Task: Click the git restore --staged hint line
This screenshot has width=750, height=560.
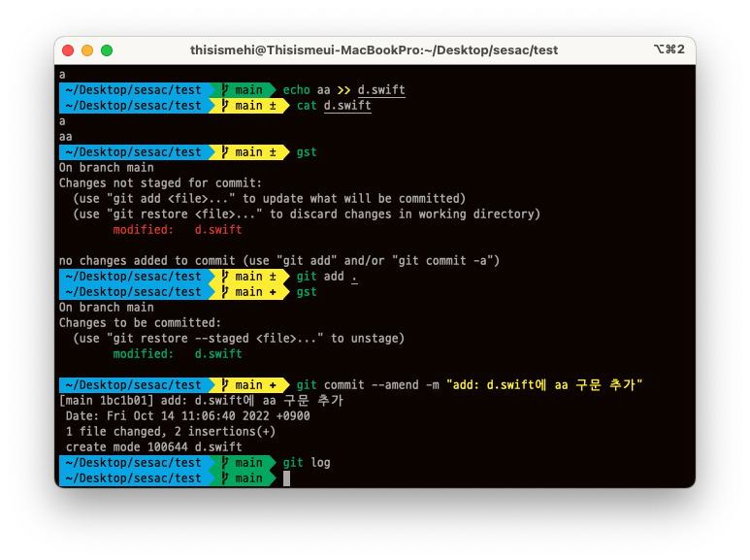Action: (239, 339)
